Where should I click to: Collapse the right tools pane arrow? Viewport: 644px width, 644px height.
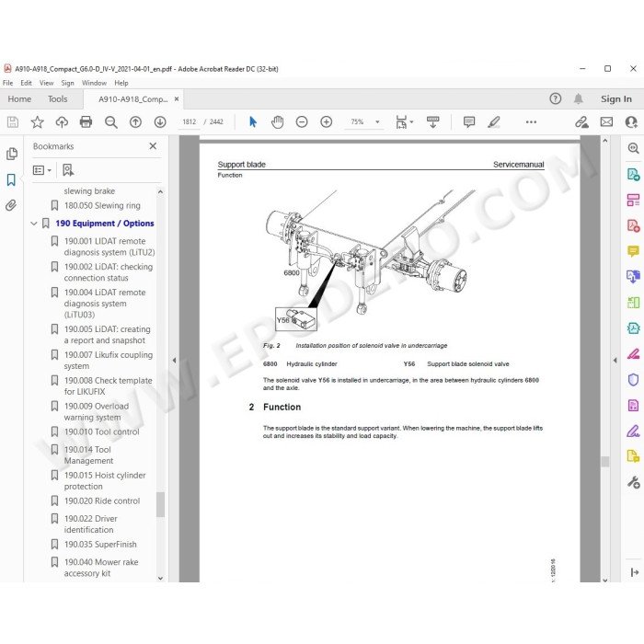pos(615,361)
